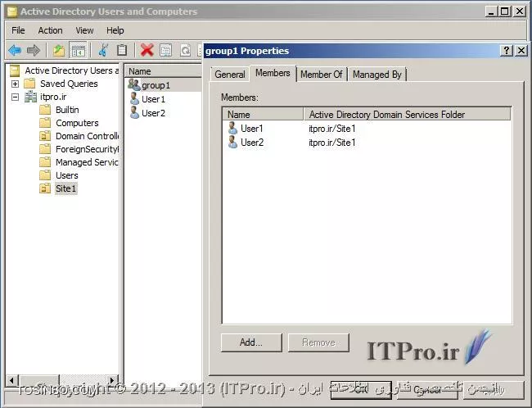Open the Help menu

point(115,30)
